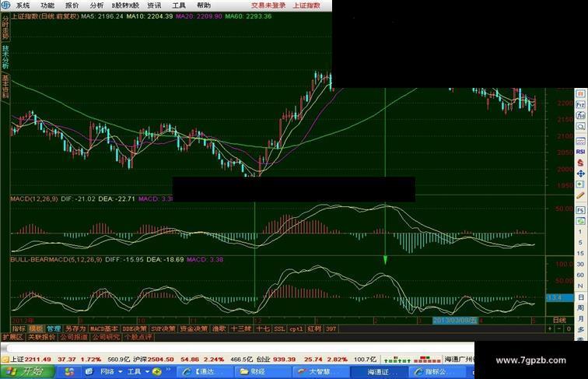Select the N-minute period
This screenshot has width=588, height=379.
580,286
